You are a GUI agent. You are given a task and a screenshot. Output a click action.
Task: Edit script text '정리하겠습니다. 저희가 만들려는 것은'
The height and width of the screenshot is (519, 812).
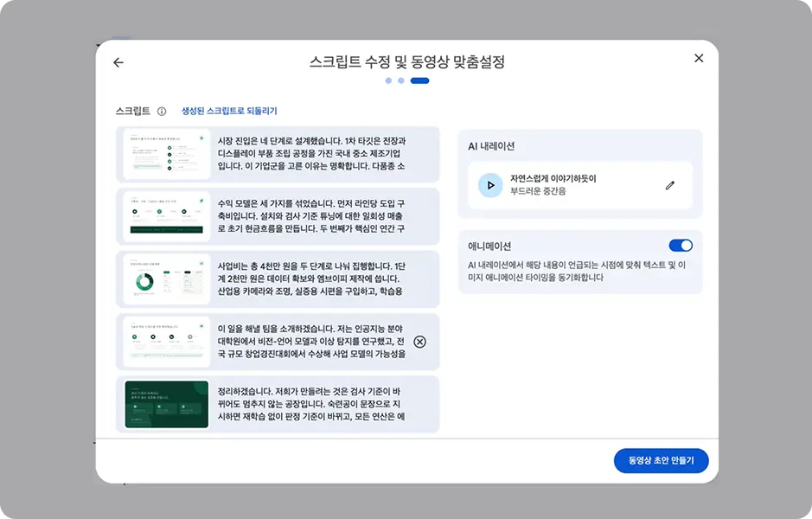tap(312, 404)
